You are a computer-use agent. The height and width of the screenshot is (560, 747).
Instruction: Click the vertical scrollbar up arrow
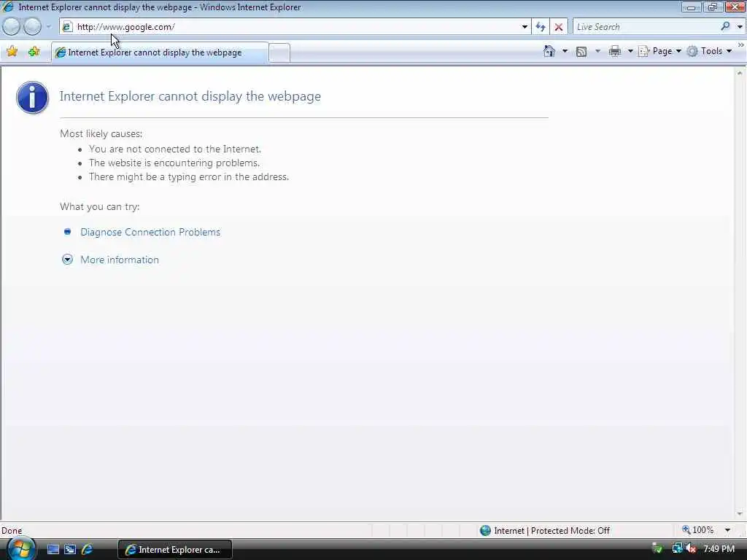[x=740, y=74]
